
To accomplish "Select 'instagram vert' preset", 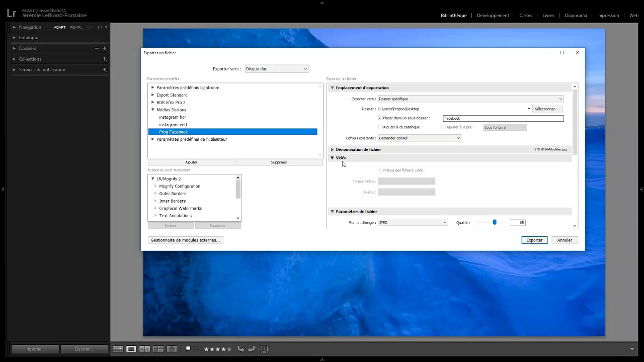I will (173, 125).
